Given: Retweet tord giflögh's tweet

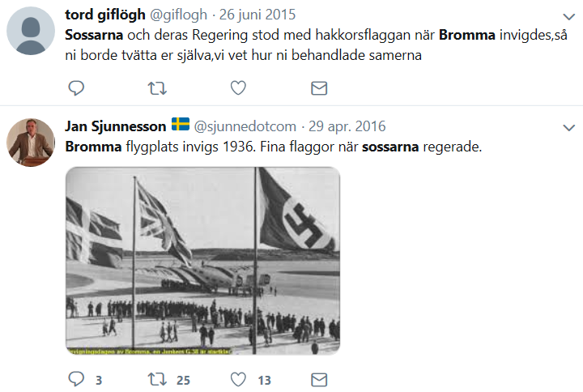Looking at the screenshot, I should (157, 88).
